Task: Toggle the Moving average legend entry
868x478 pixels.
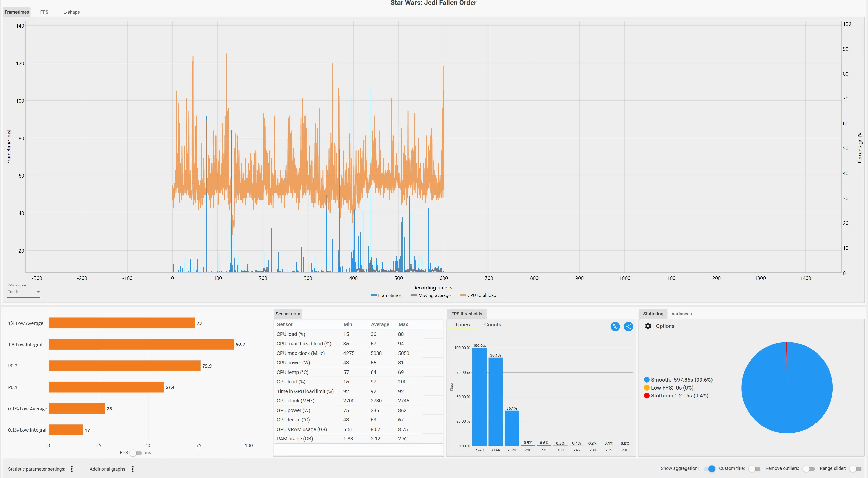Action: point(431,295)
